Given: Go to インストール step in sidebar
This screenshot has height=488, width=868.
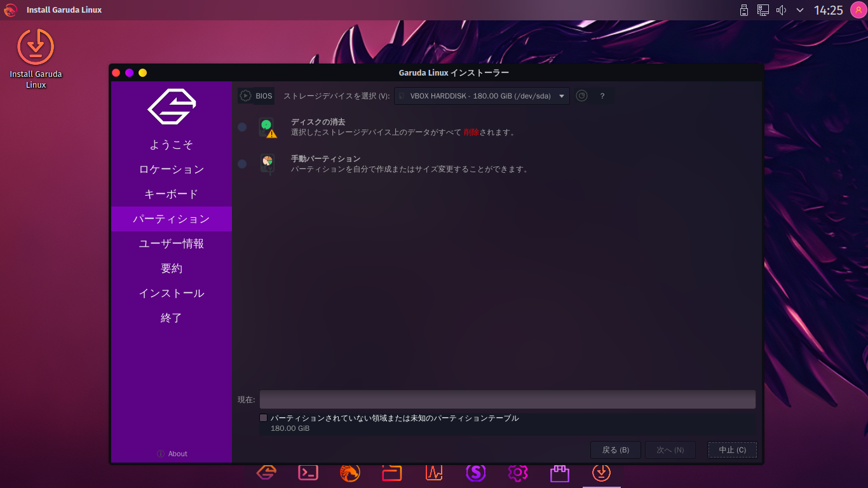Looking at the screenshot, I should pyautogui.click(x=172, y=293).
